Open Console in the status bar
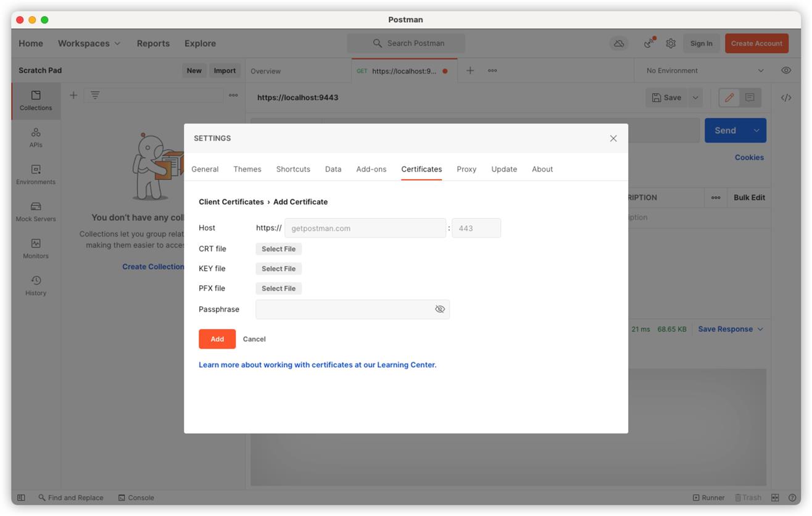 (136, 497)
